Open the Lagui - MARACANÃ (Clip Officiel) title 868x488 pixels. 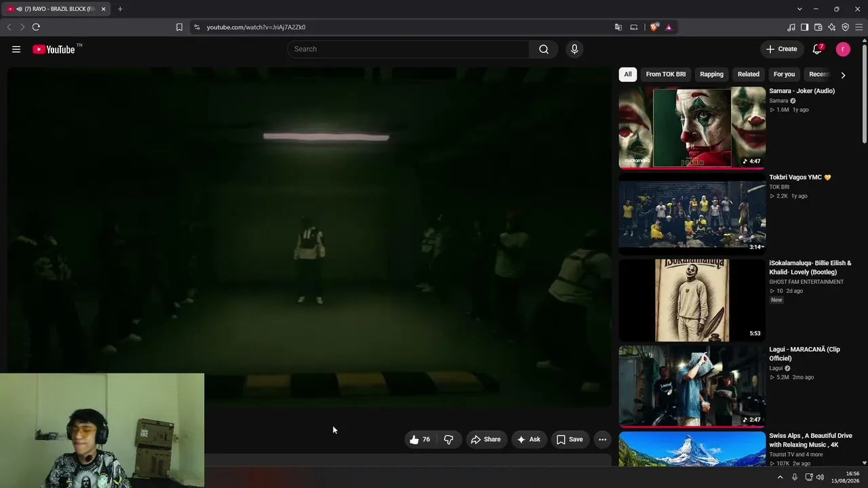pyautogui.click(x=804, y=354)
